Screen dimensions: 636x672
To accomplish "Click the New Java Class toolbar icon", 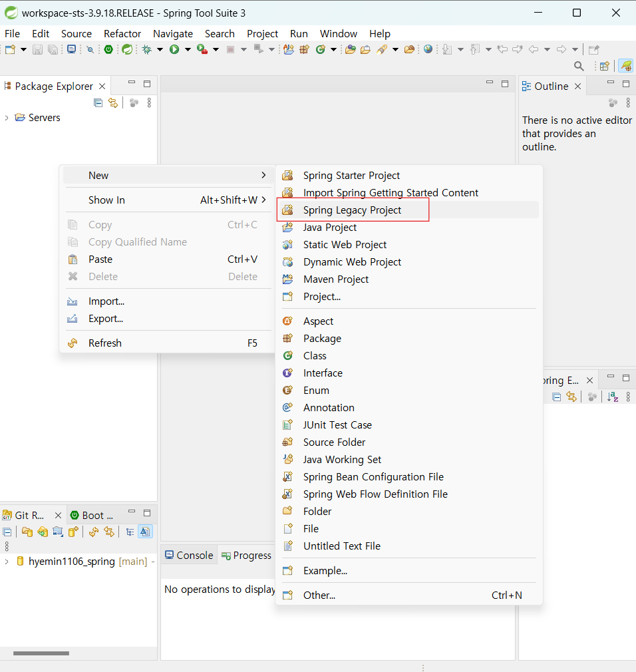I will click(321, 49).
